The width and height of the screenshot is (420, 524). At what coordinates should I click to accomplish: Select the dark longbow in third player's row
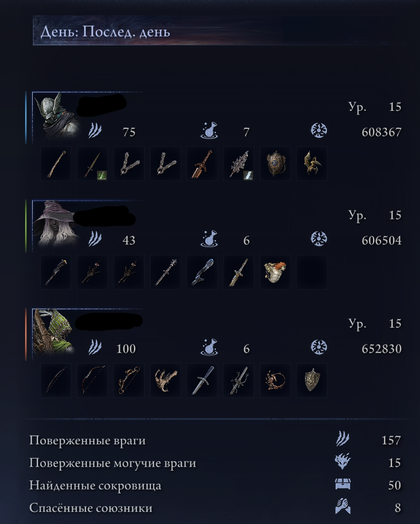[x=55, y=380]
